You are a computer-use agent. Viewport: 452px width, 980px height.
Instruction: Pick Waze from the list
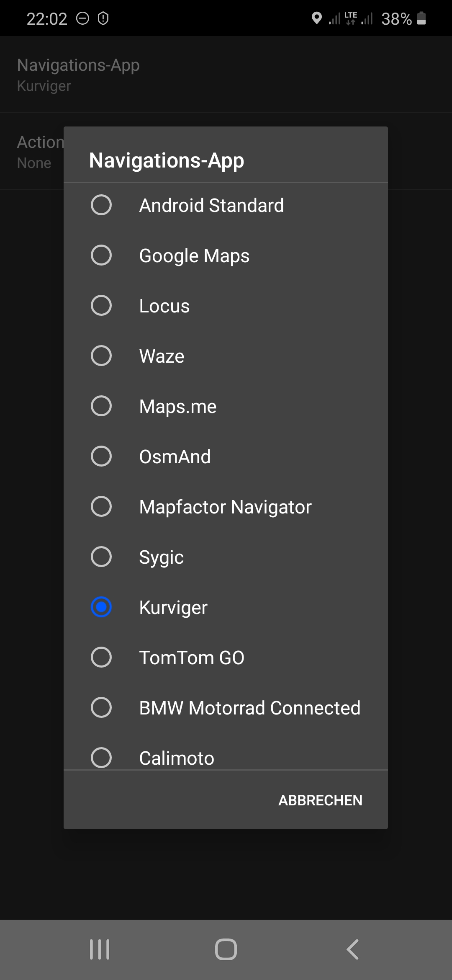101,356
